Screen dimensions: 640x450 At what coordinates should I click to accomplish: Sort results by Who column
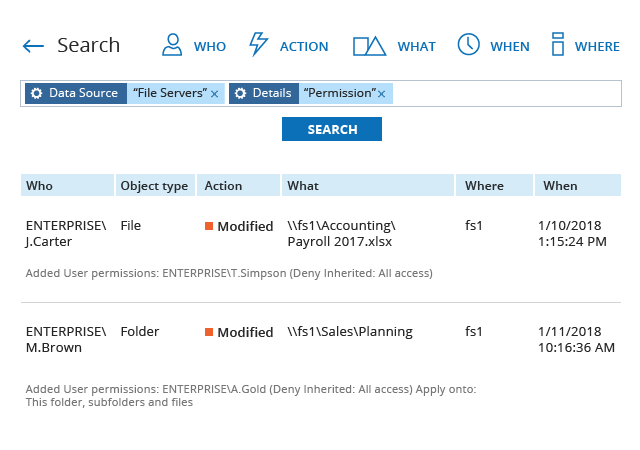coord(40,186)
